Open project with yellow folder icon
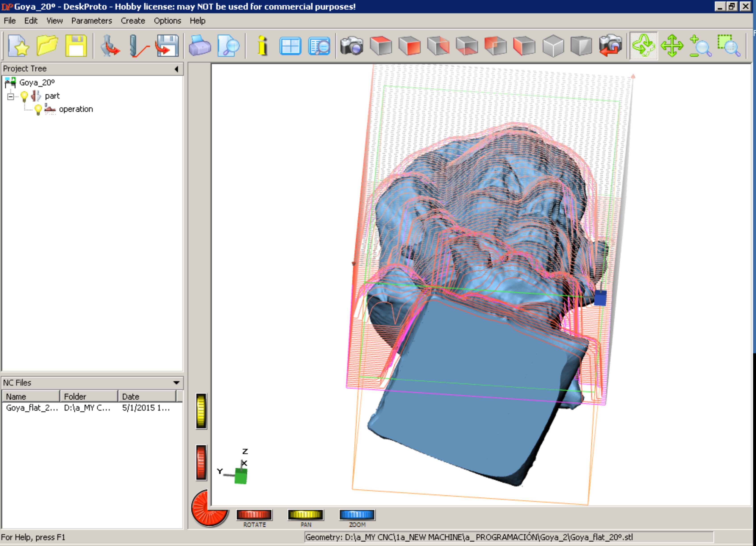The image size is (756, 546). click(47, 46)
